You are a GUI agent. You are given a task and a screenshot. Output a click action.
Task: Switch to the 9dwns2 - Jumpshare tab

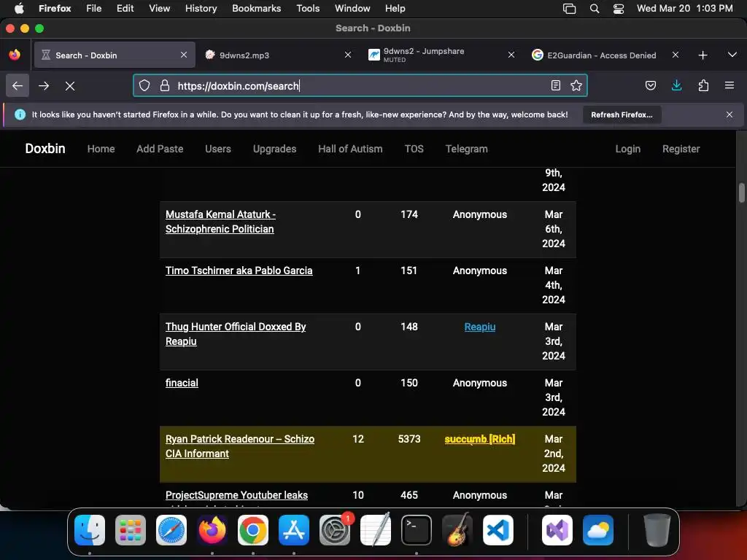click(442, 55)
